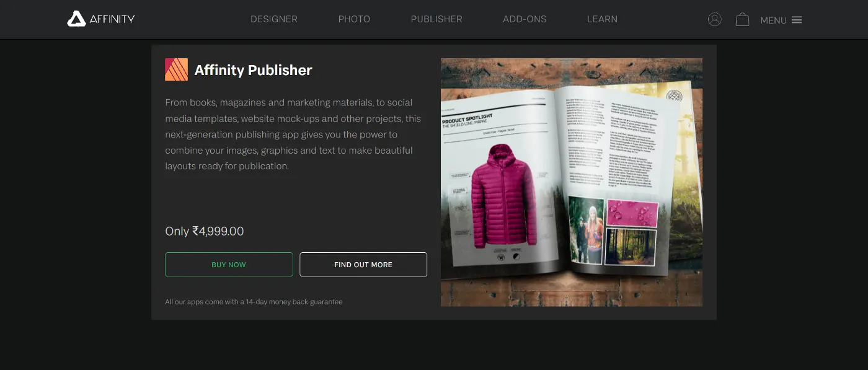Image resolution: width=868 pixels, height=370 pixels.
Task: Click the 14-day money back guarantee note
Action: [254, 302]
